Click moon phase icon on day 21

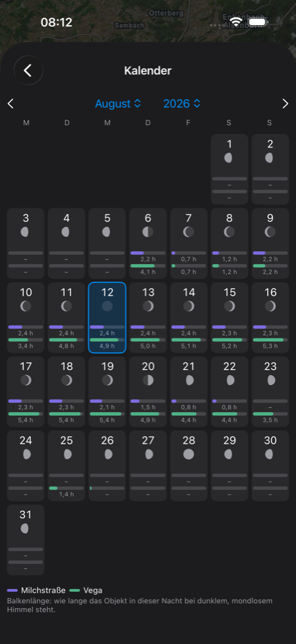(189, 381)
